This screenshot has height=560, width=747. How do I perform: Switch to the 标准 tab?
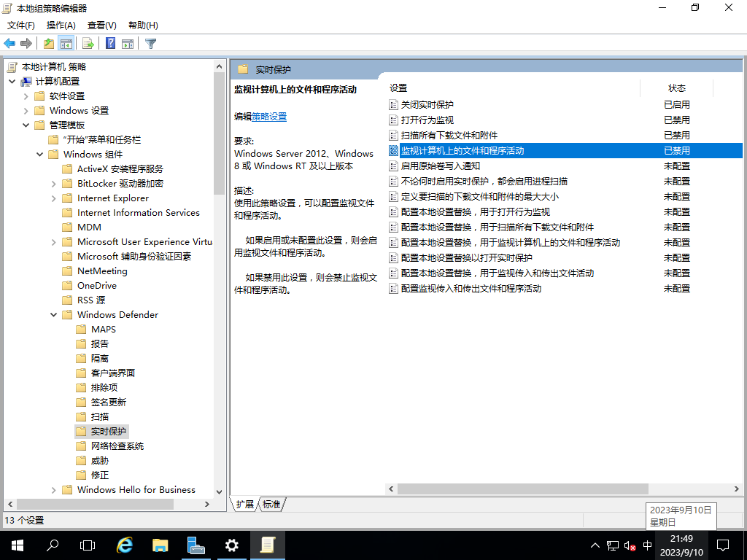tap(271, 505)
